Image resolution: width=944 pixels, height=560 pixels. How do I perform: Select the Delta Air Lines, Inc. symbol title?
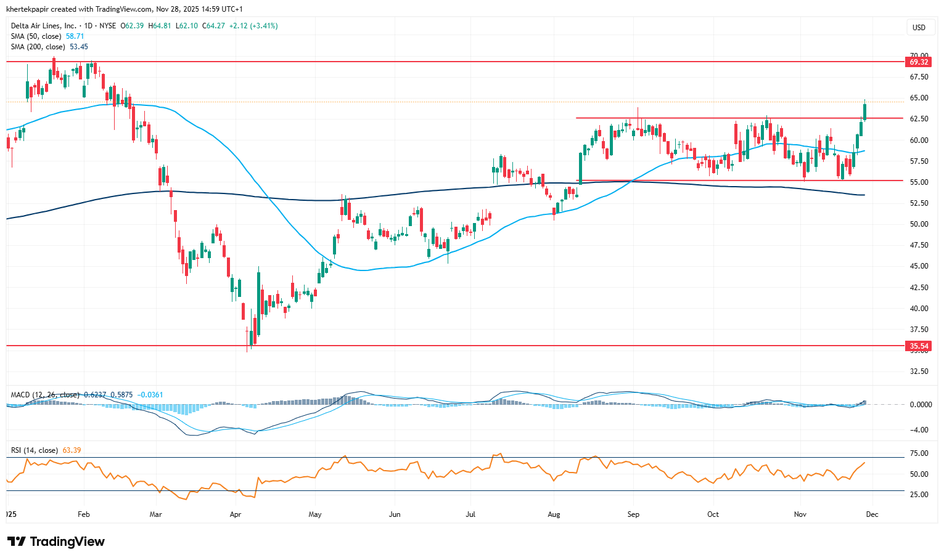pyautogui.click(x=43, y=26)
